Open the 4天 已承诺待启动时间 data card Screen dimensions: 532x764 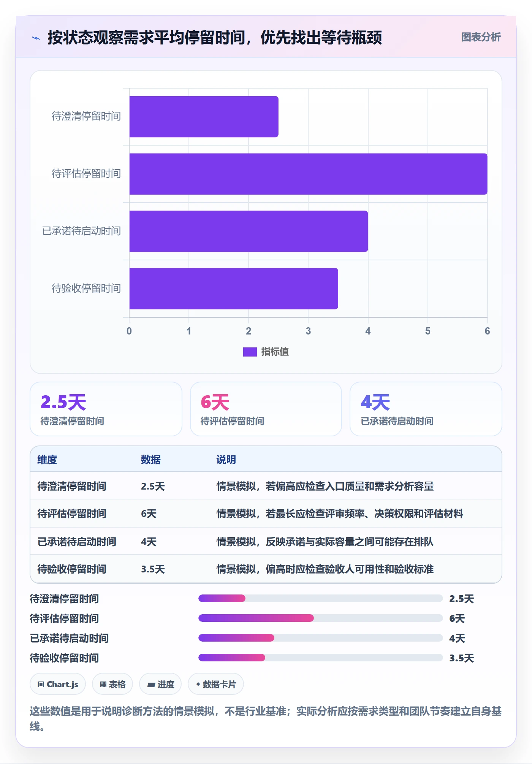426,409
